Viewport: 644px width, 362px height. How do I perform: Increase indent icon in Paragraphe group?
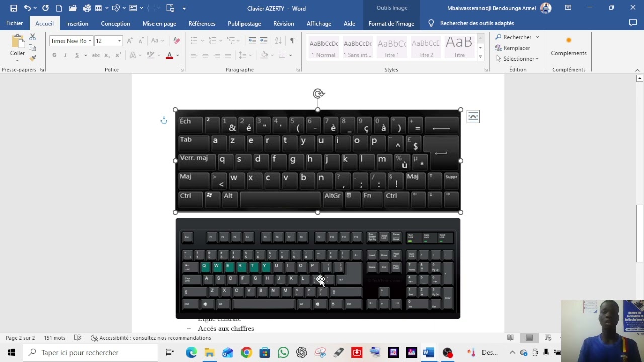coord(264,41)
